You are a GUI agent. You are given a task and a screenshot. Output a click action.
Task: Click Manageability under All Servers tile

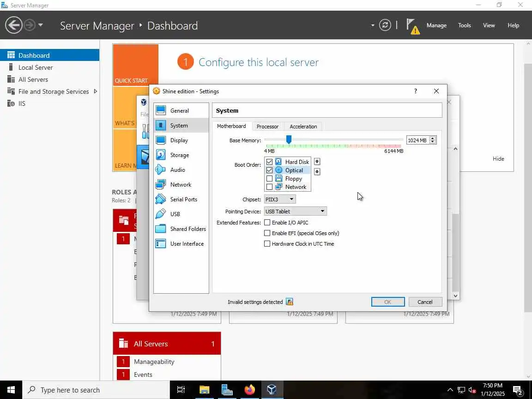(x=154, y=362)
